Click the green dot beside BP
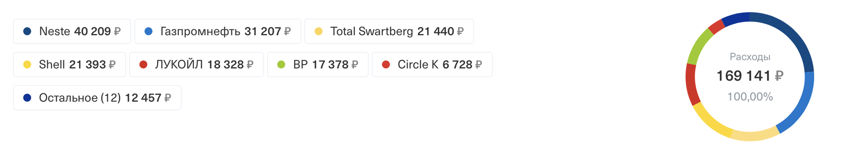This screenshot has width=868, height=159. (x=281, y=65)
